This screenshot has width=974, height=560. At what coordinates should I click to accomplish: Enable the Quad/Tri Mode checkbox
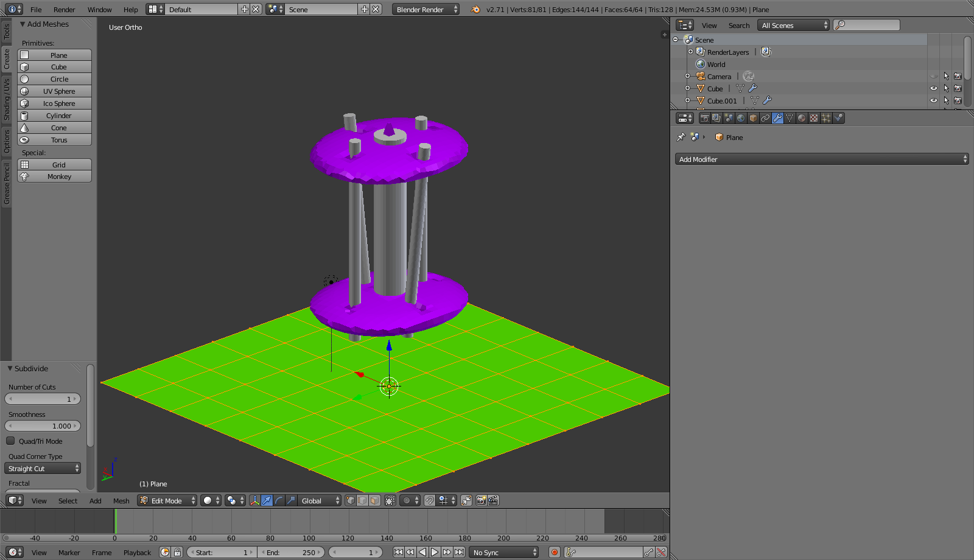point(10,441)
